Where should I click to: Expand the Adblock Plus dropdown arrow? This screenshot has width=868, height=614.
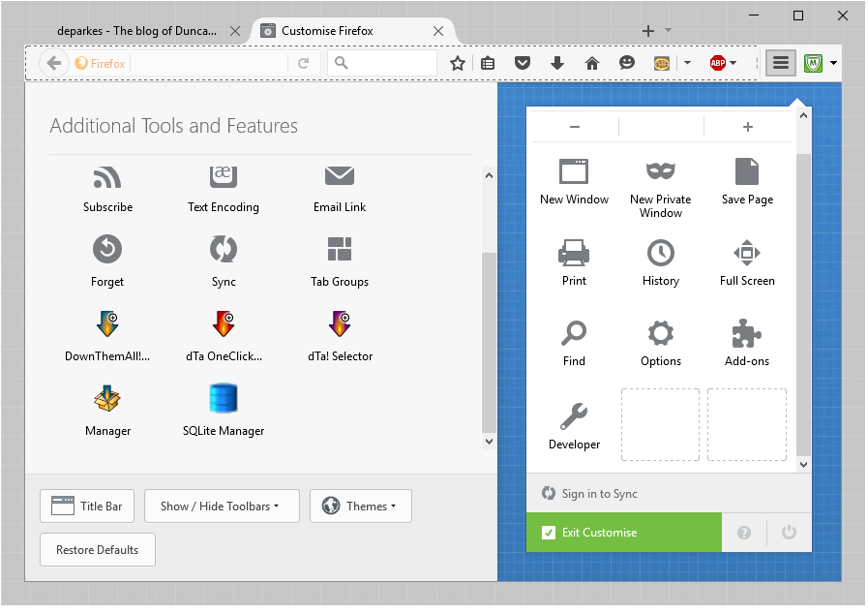click(x=733, y=62)
